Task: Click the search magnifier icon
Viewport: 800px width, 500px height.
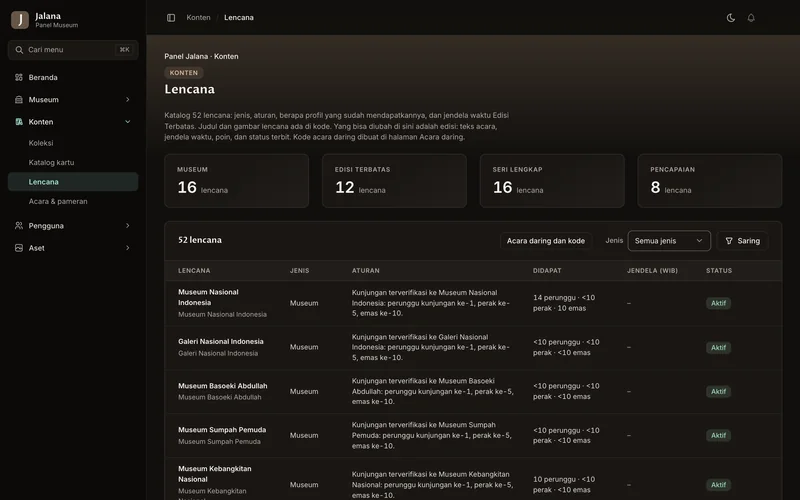Action: [x=19, y=50]
